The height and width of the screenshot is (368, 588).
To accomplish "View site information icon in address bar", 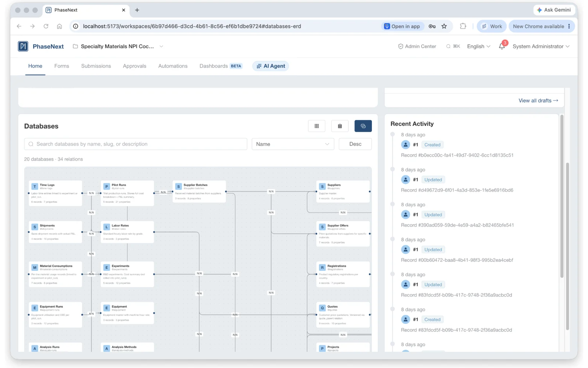I will coord(75,26).
